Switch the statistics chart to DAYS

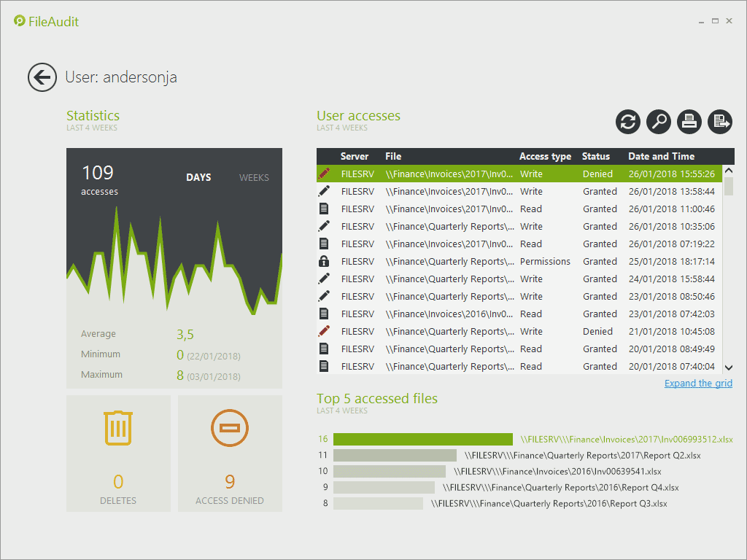[x=198, y=177]
